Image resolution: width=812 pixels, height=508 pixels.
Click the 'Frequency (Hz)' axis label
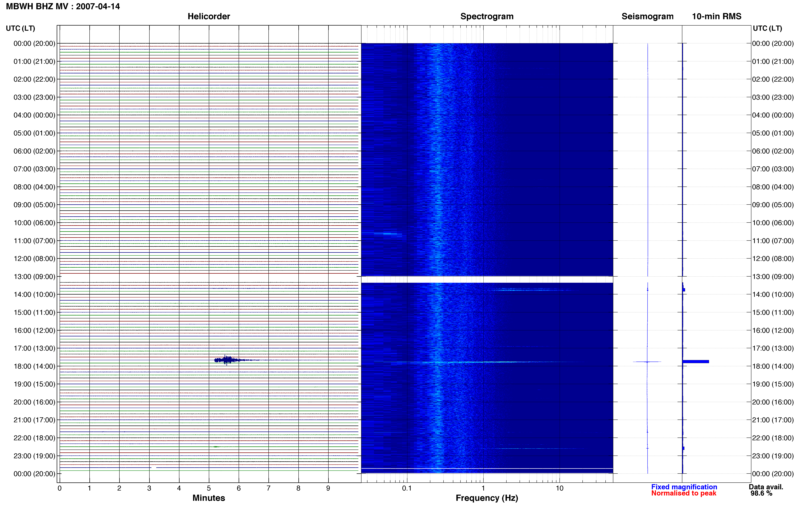tap(487, 498)
